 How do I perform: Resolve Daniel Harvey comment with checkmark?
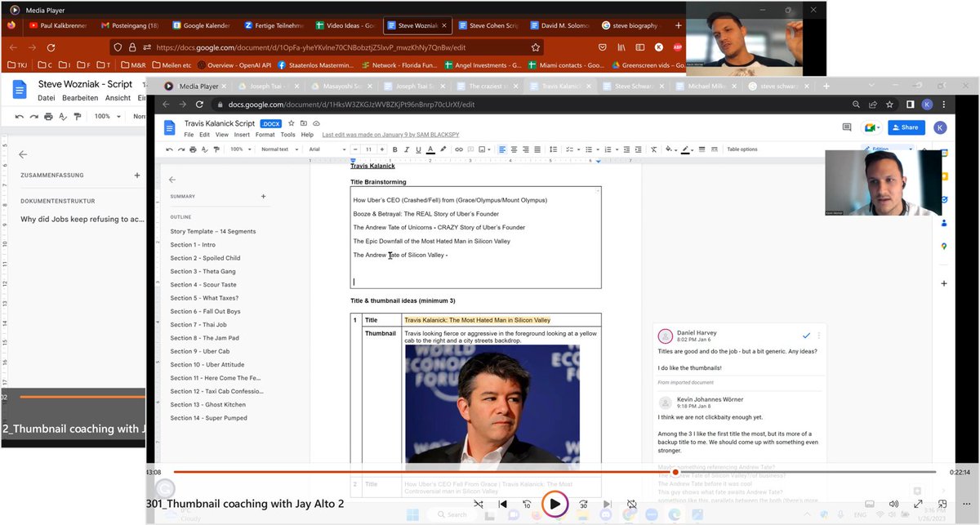pos(807,336)
